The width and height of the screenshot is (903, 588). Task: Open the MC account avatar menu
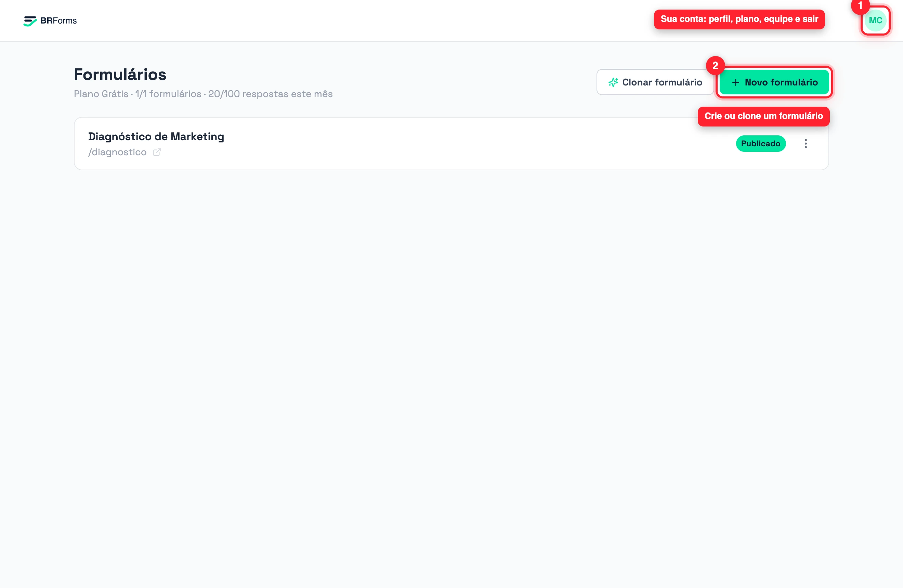tap(875, 21)
